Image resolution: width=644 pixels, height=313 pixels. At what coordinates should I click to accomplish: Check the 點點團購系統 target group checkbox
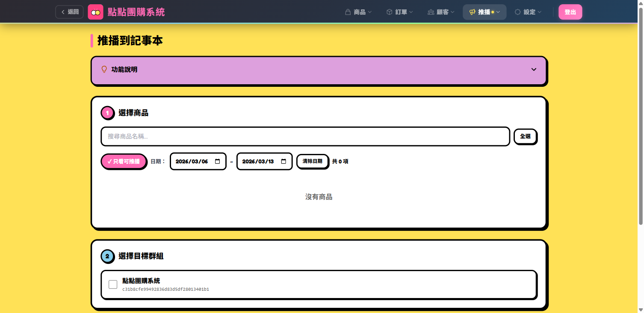(x=113, y=284)
